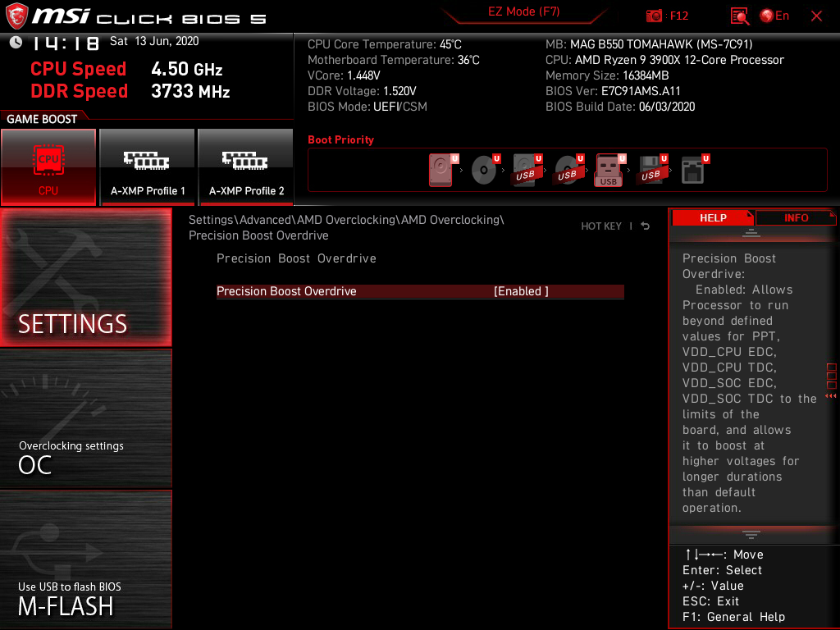Click the settings breadcrumb path text
The image size is (840, 630).
coord(346,228)
